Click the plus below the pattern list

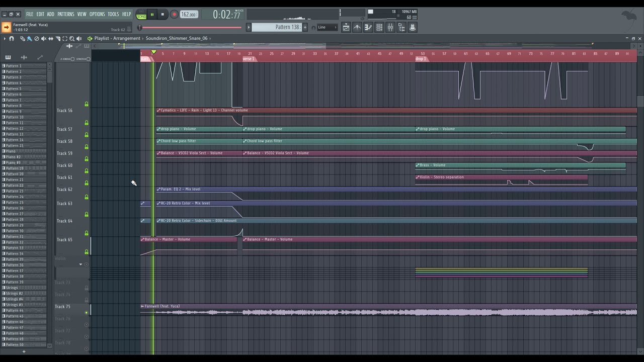click(x=24, y=351)
